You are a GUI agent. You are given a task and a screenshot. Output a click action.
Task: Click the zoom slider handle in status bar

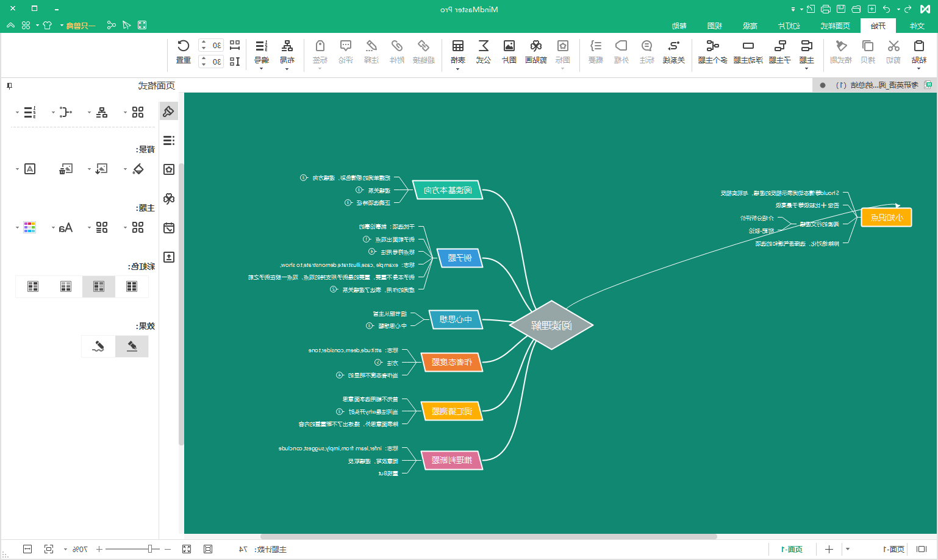coord(149,549)
